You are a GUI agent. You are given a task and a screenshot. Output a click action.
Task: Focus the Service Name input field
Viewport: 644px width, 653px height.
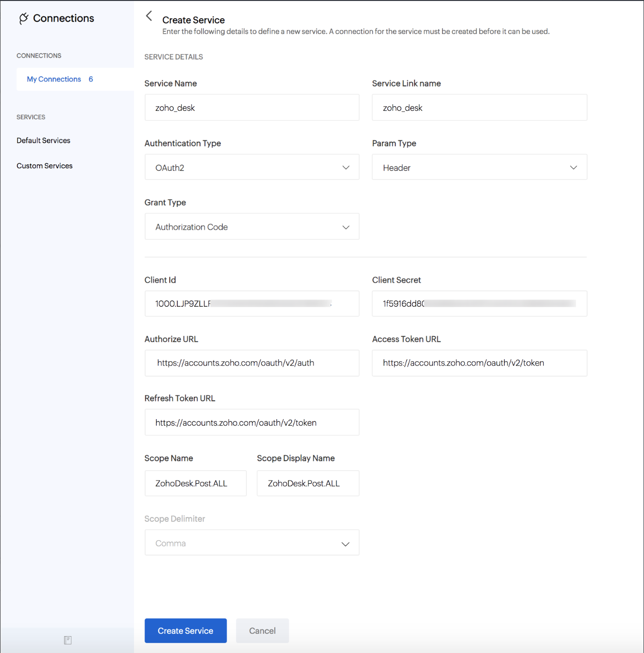(252, 108)
